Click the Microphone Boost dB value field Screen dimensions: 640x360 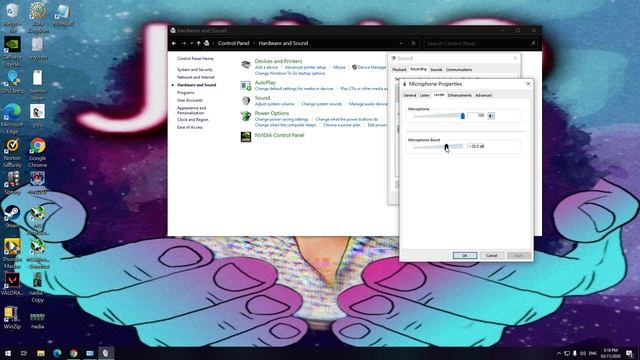pos(476,146)
